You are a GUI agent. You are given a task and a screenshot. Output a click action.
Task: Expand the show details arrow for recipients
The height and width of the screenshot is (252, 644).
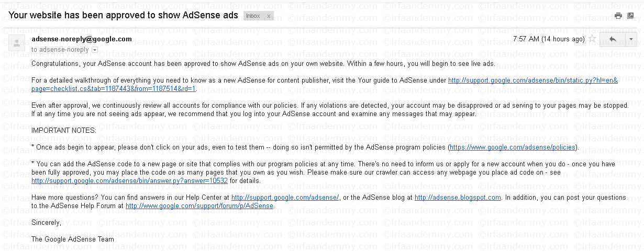click(95, 50)
